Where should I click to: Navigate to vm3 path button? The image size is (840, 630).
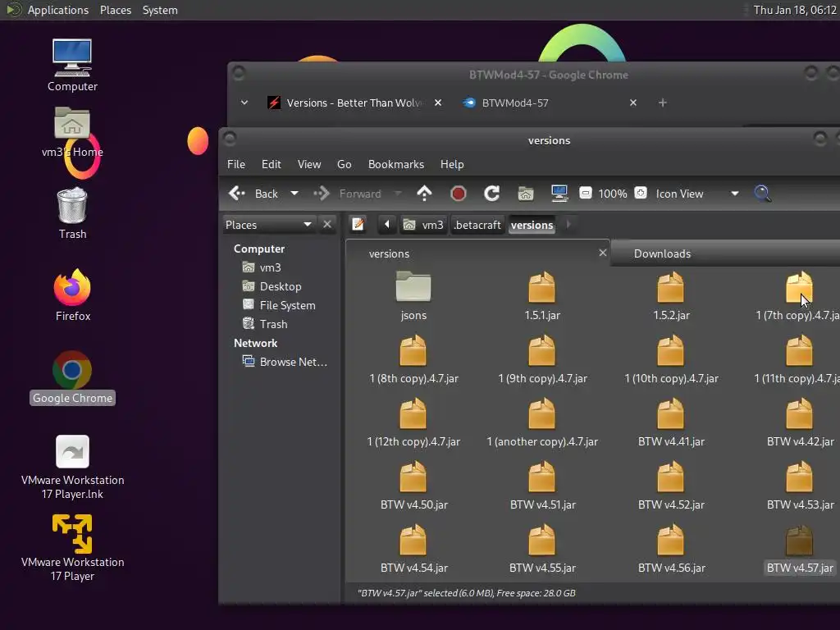(423, 225)
